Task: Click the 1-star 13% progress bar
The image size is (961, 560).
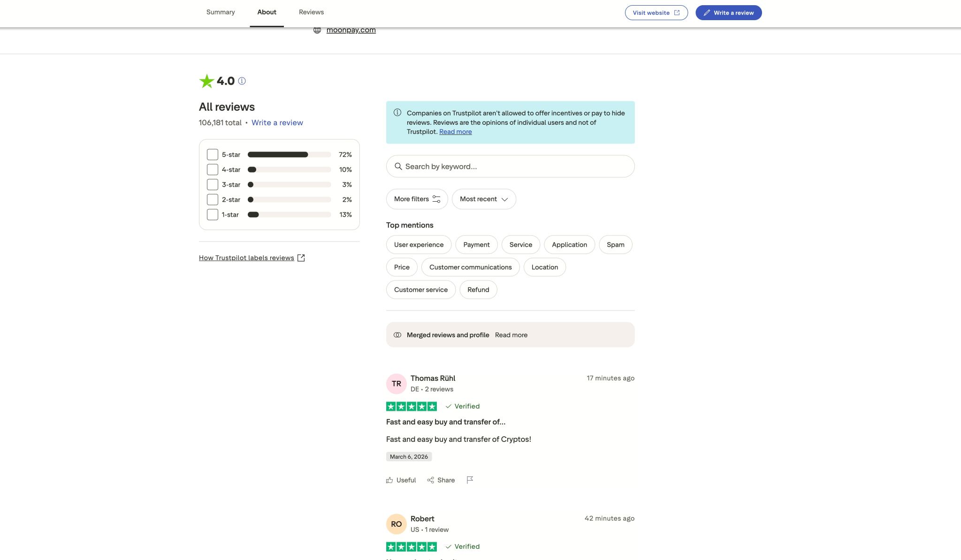Action: 289,215
